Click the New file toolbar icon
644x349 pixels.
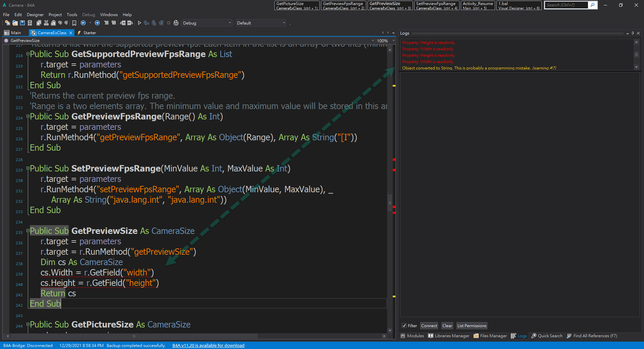pos(7,23)
